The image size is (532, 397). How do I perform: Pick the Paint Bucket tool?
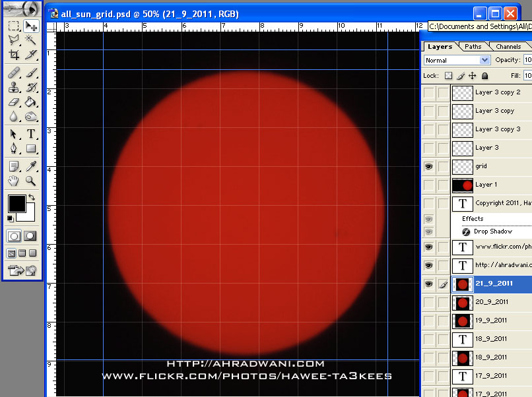coord(31,102)
